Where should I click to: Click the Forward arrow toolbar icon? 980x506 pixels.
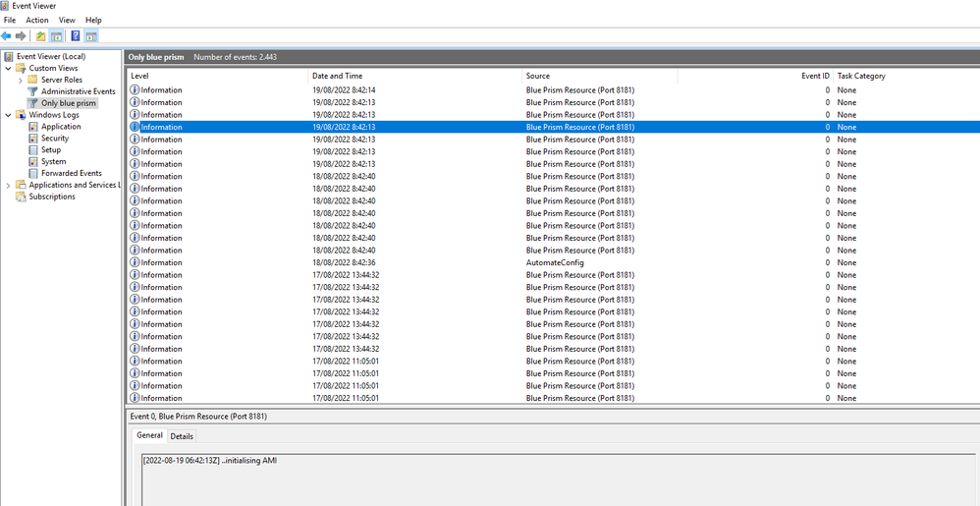pyautogui.click(x=21, y=35)
